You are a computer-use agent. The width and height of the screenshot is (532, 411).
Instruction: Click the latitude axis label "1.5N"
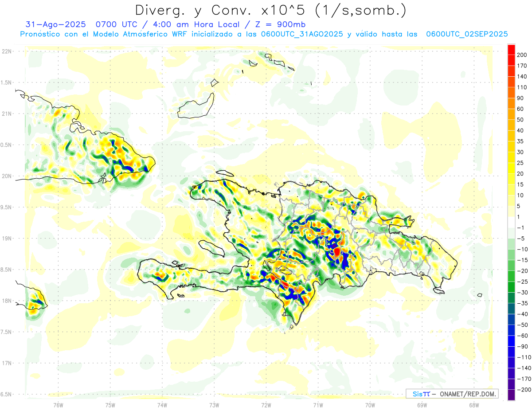7,82
